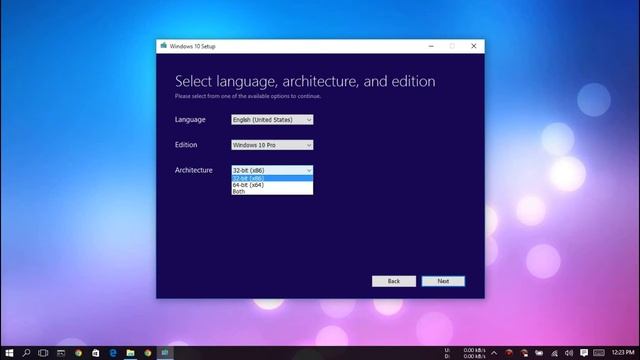Click the active Windows Setup taskbar icon
The image size is (640, 360).
coord(165,353)
